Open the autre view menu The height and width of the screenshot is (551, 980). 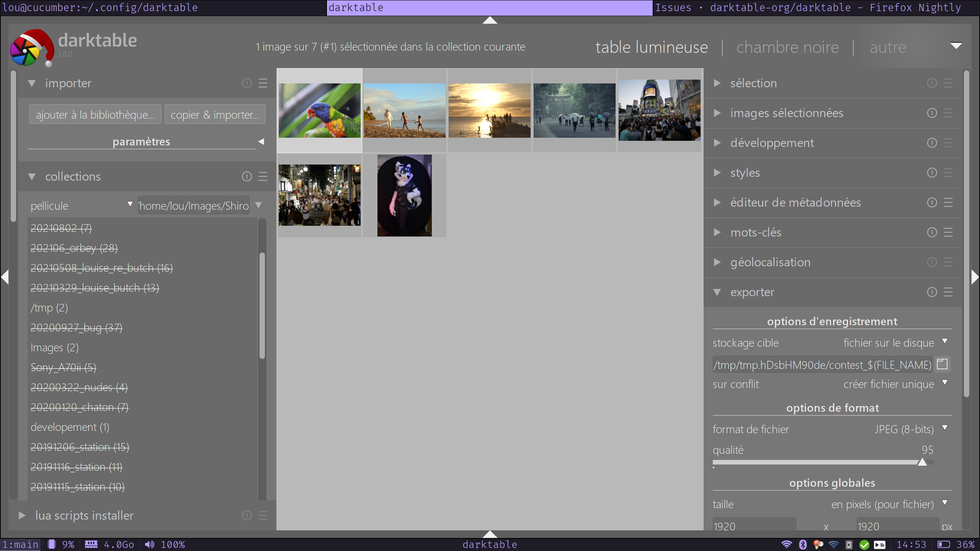click(x=956, y=46)
